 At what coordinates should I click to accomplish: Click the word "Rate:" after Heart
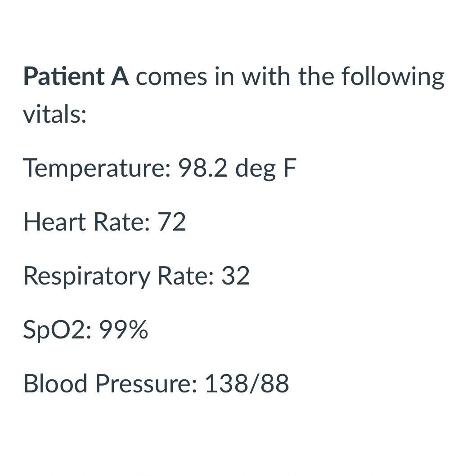pyautogui.click(x=121, y=222)
